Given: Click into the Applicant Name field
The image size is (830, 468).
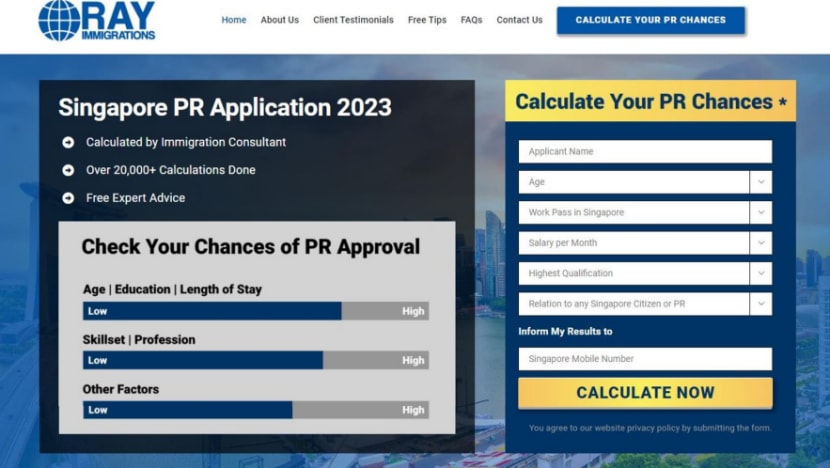Looking at the screenshot, I should coord(645,152).
